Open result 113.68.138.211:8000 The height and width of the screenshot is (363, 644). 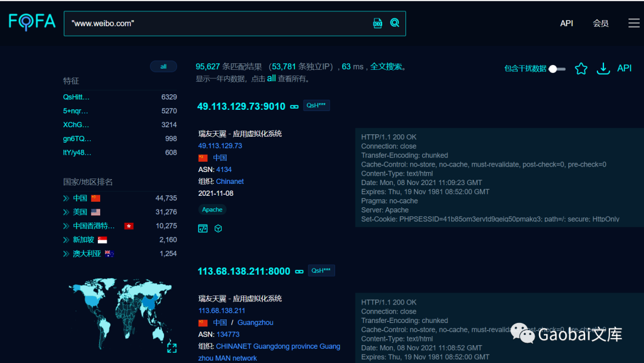pos(244,271)
